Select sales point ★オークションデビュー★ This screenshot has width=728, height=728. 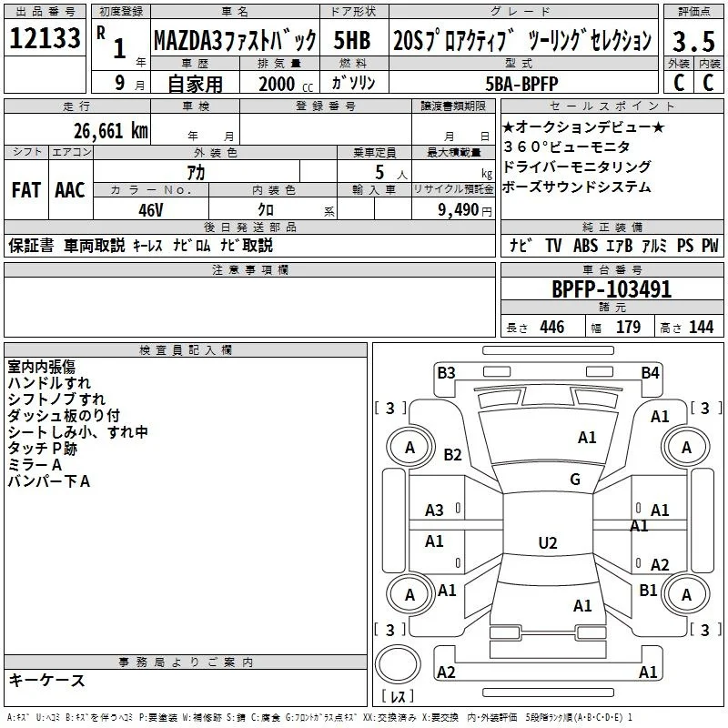[x=583, y=126]
